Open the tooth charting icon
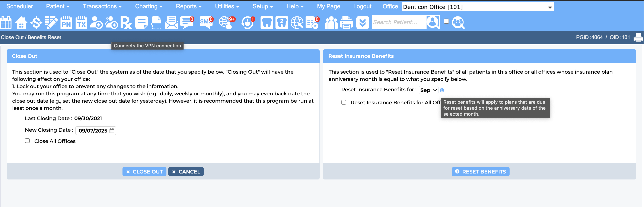This screenshot has height=207, width=644. (267, 22)
